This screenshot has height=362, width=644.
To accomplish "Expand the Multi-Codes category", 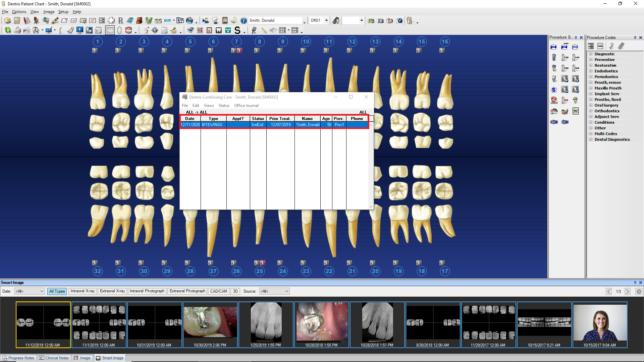I will tap(591, 134).
